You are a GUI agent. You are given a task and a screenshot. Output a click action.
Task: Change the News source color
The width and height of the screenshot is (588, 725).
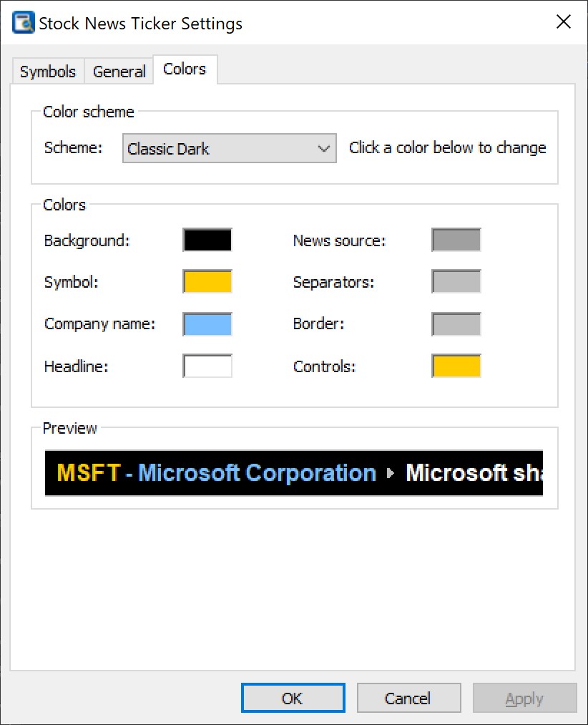456,240
